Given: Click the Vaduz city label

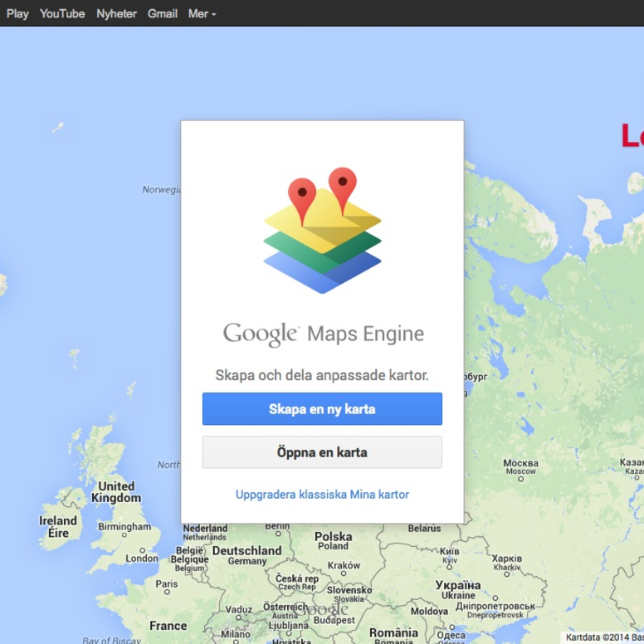Looking at the screenshot, I should (x=239, y=609).
